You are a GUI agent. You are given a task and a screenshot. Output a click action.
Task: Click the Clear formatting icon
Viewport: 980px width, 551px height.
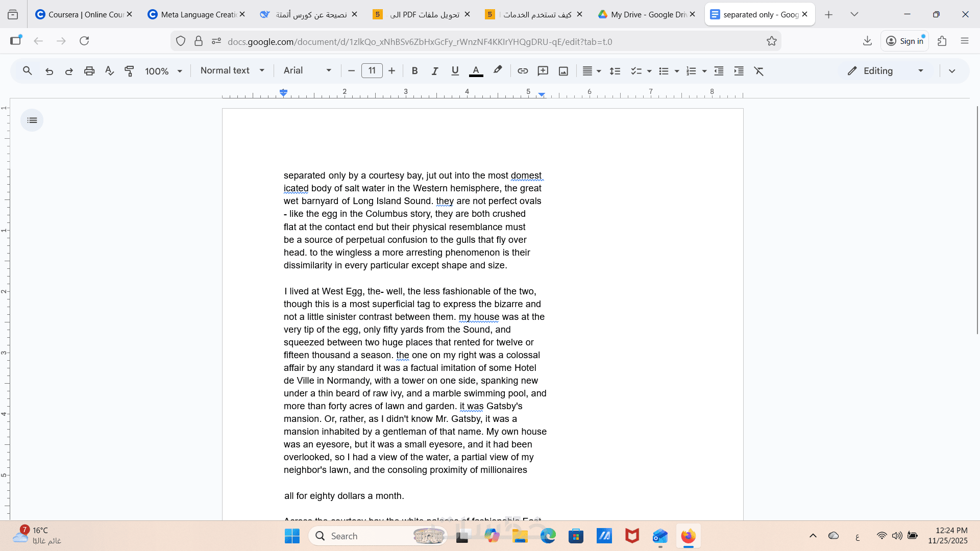(759, 71)
